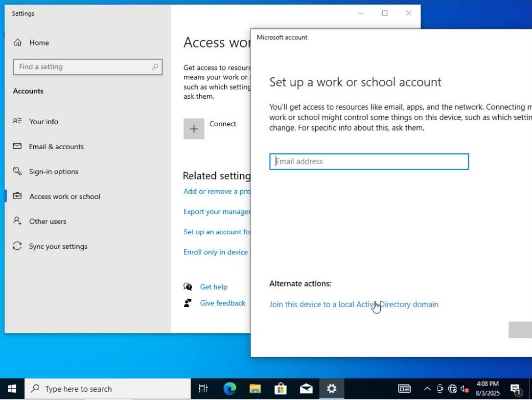This screenshot has width=532, height=400.
Task: Click the Sync your settings arrows icon
Action: (x=17, y=246)
